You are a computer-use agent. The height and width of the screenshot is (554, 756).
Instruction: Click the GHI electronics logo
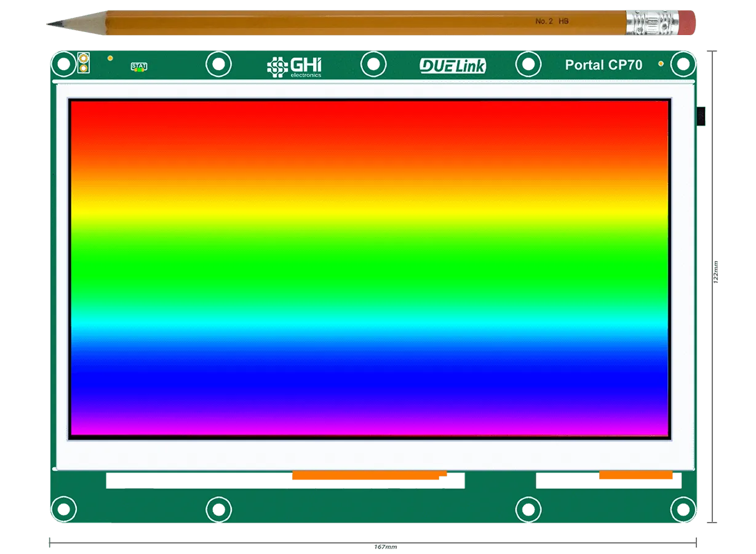click(294, 66)
